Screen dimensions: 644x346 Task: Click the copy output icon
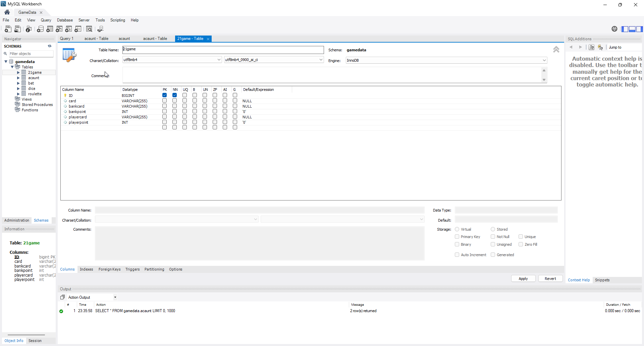click(62, 297)
